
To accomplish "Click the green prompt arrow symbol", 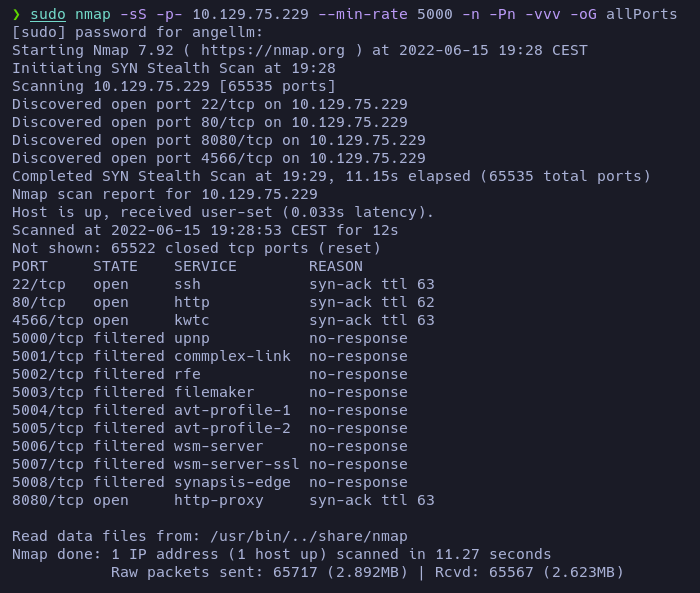I will click(x=17, y=14).
